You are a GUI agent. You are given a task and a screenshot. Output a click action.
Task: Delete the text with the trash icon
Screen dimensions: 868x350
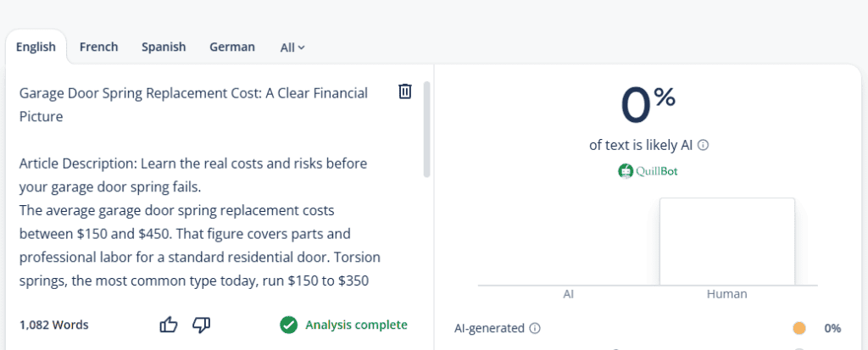(405, 92)
